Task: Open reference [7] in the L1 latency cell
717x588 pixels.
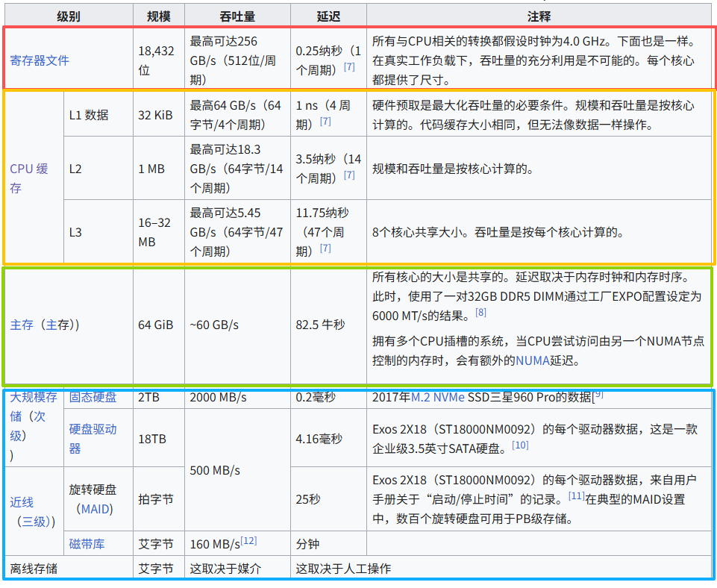Action: coord(325,121)
